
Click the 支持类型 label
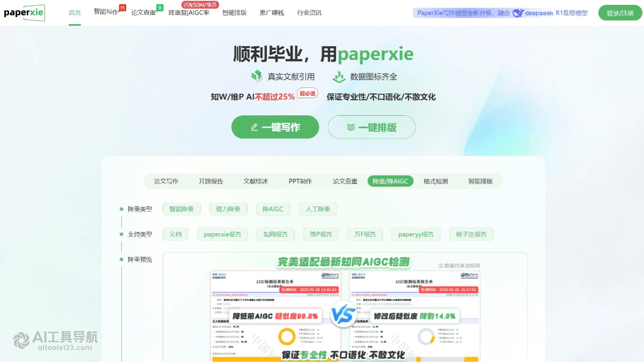pos(140,234)
